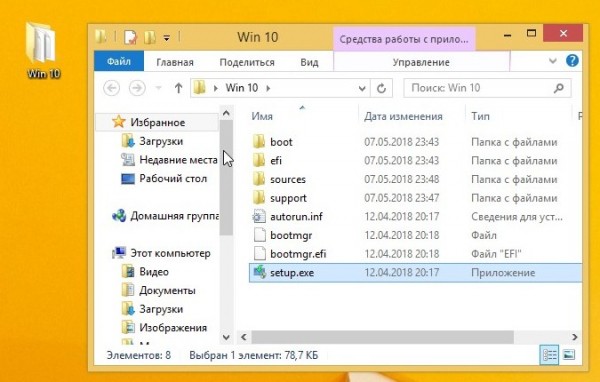Open Документы under Этот компьютер
Screen dimensions: 600x382
(158, 291)
